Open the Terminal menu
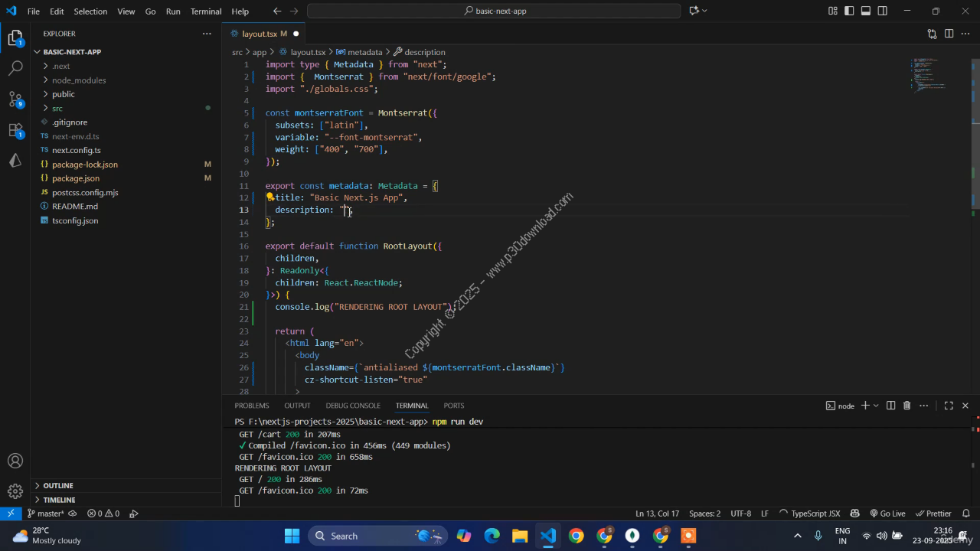The height and width of the screenshot is (551, 980). (x=205, y=11)
